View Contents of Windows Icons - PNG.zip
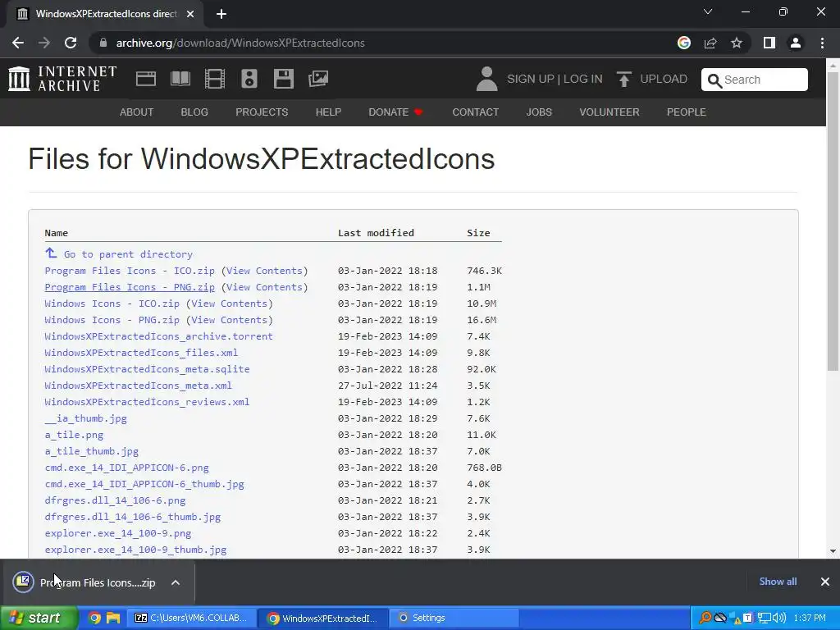 point(230,320)
